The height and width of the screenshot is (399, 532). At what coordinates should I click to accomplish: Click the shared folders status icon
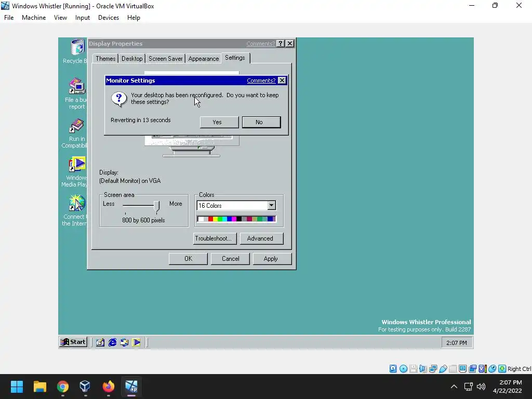click(453, 369)
